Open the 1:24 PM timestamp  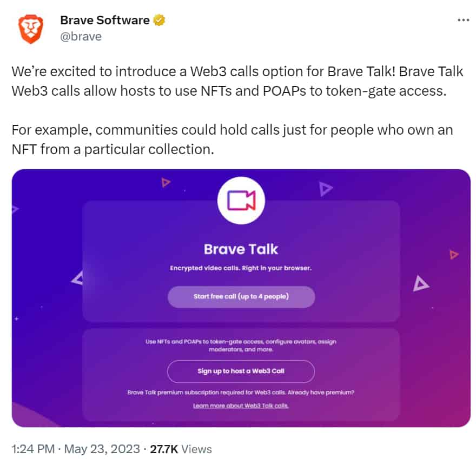point(33,449)
